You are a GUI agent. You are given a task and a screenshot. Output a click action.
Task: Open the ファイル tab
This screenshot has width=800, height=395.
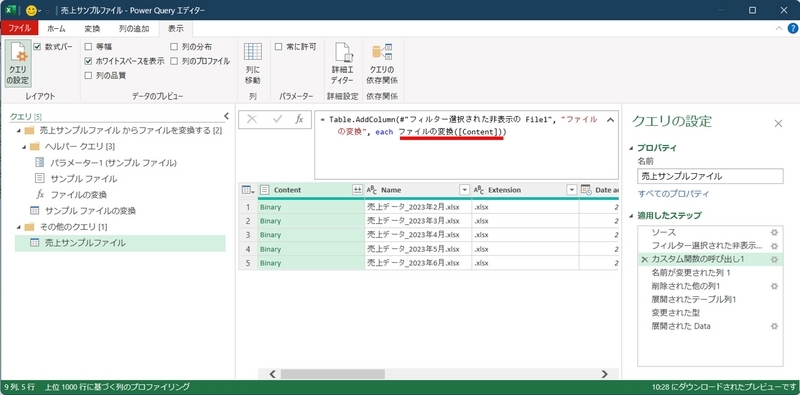point(19,29)
